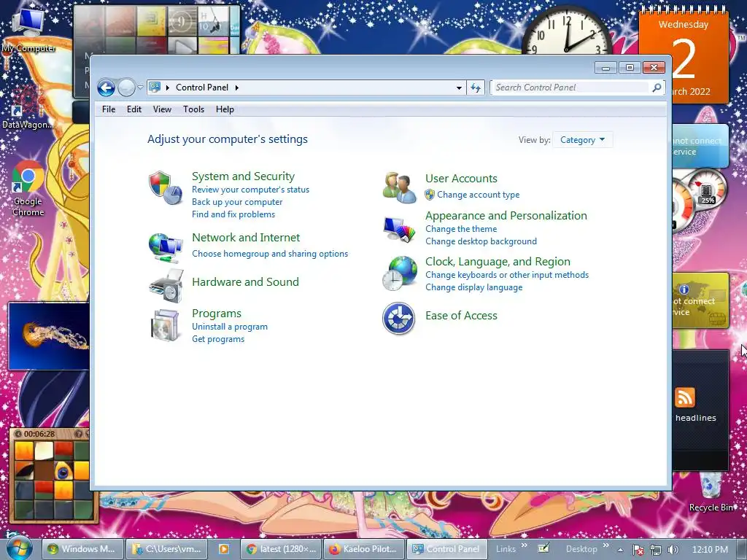Expand the recent pages dropdown arrow
Screen dimensions: 747x560
[140, 87]
